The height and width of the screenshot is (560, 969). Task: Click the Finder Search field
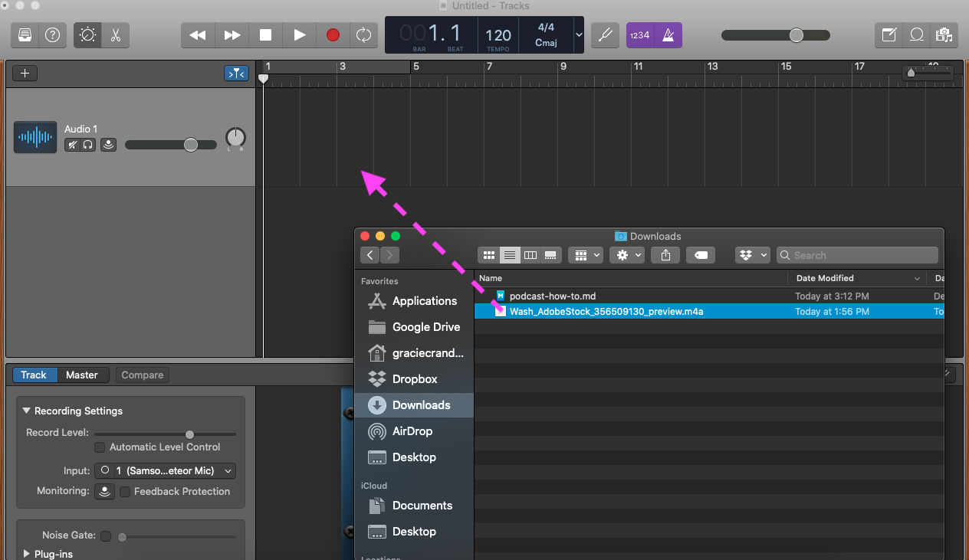(857, 255)
